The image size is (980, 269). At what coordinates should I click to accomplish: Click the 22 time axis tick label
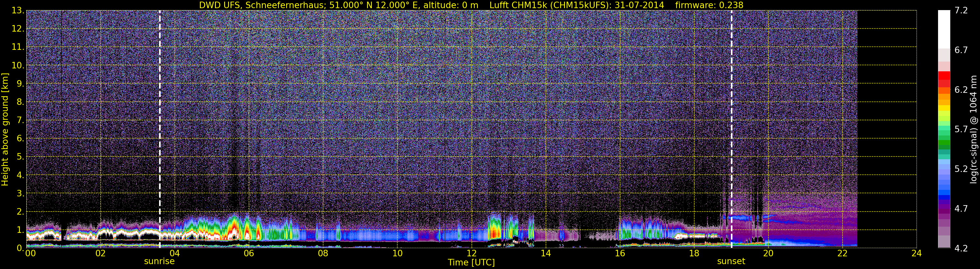point(842,253)
